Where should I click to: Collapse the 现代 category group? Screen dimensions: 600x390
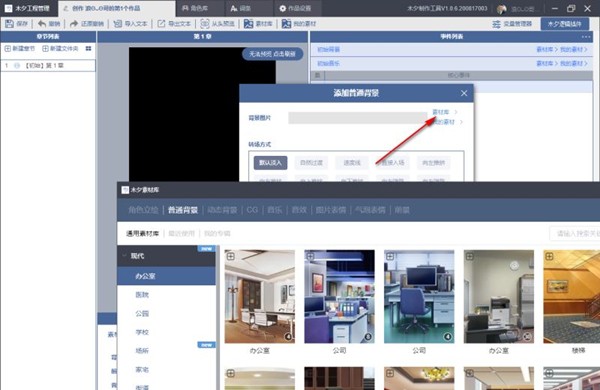click(x=124, y=256)
